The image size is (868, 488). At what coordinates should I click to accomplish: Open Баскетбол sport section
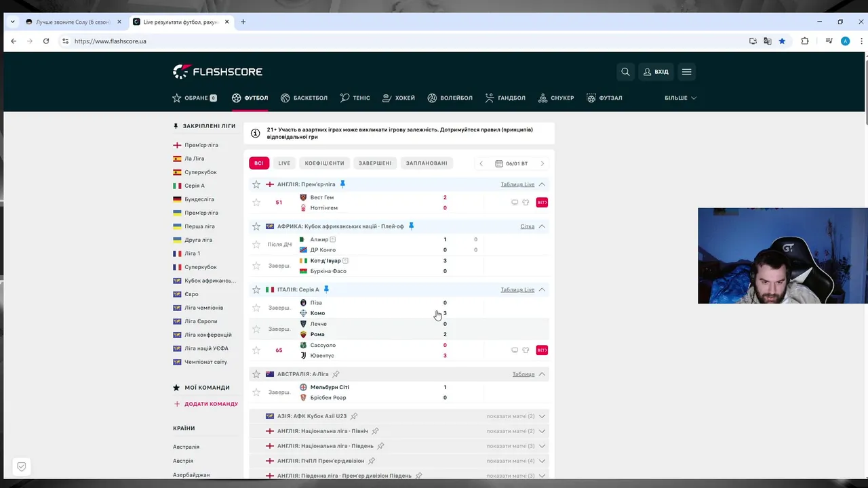(x=304, y=98)
